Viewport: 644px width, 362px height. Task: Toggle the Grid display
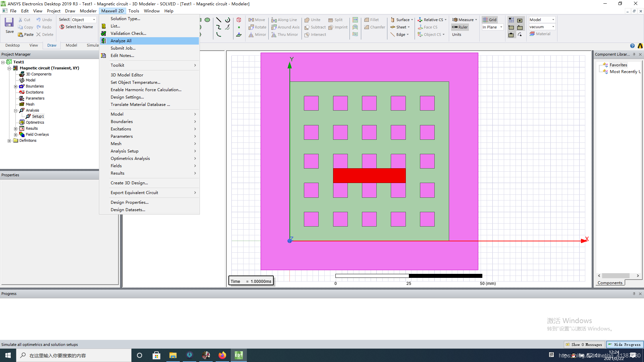489,20
